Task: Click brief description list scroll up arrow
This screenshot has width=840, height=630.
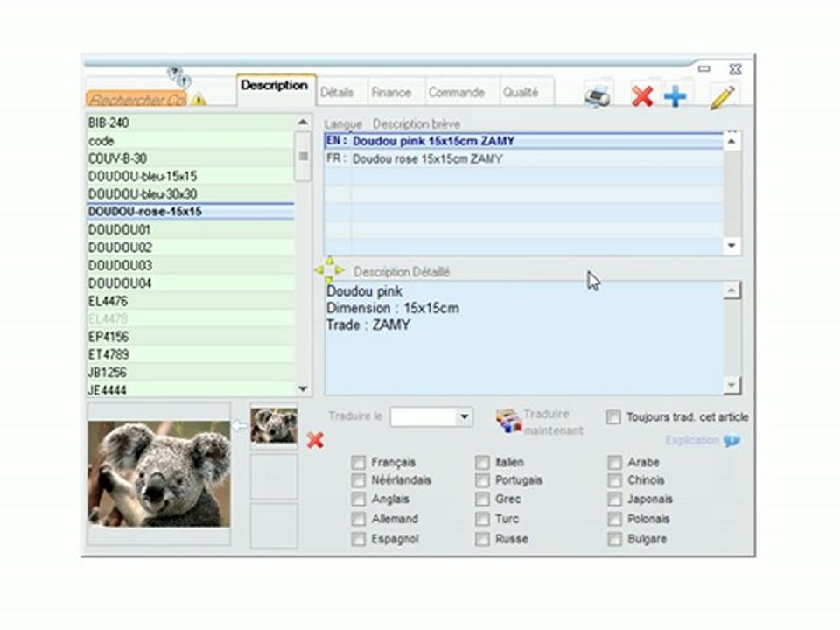Action: pyautogui.click(x=731, y=142)
